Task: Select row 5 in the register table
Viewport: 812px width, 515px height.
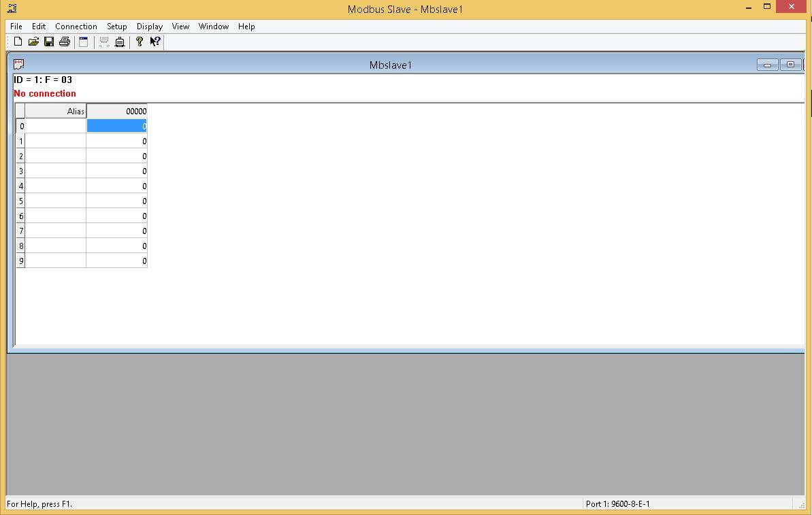Action: click(20, 201)
